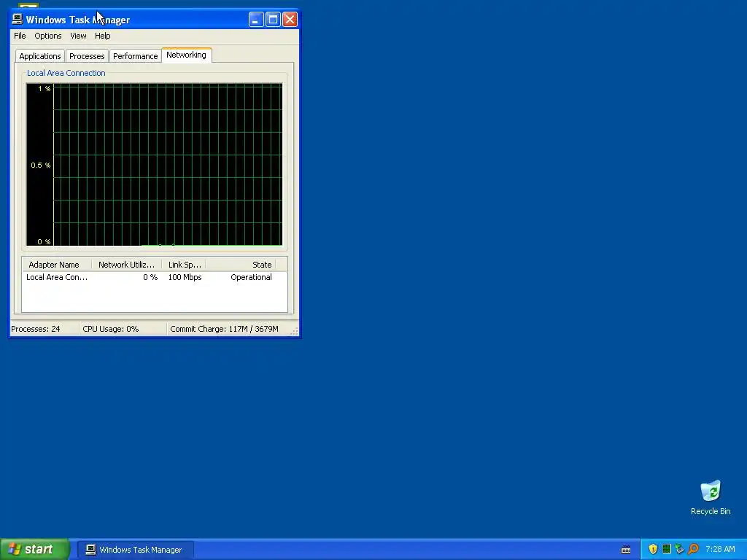
Task: Click the green CPU usage tray icon
Action: pos(667,549)
